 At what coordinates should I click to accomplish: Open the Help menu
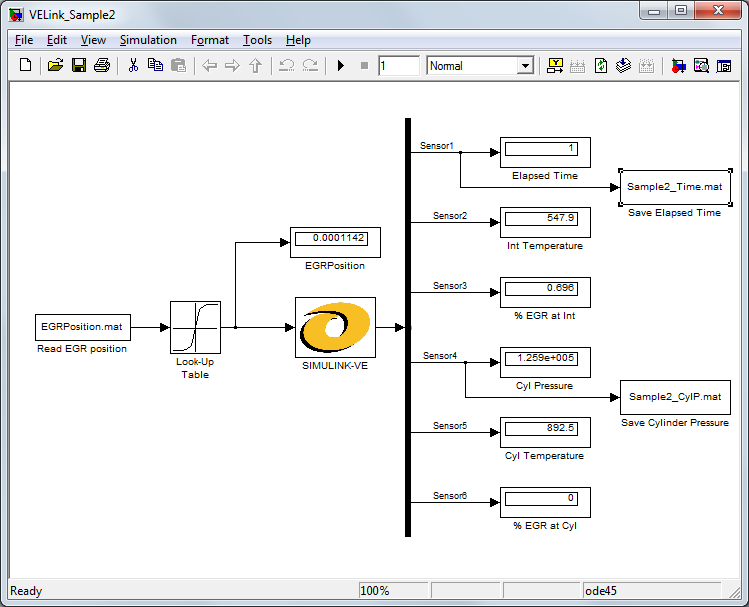298,40
